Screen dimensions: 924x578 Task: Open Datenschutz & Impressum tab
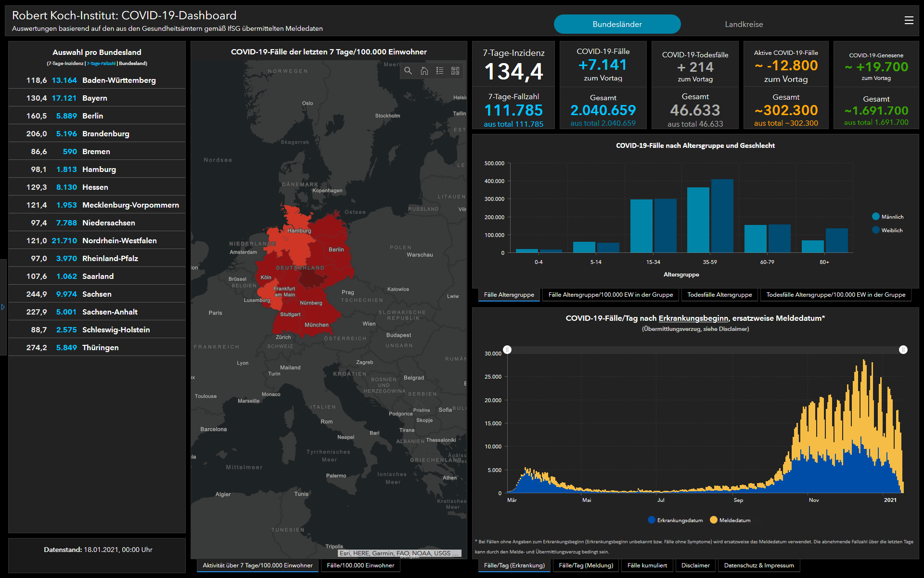coord(759,565)
